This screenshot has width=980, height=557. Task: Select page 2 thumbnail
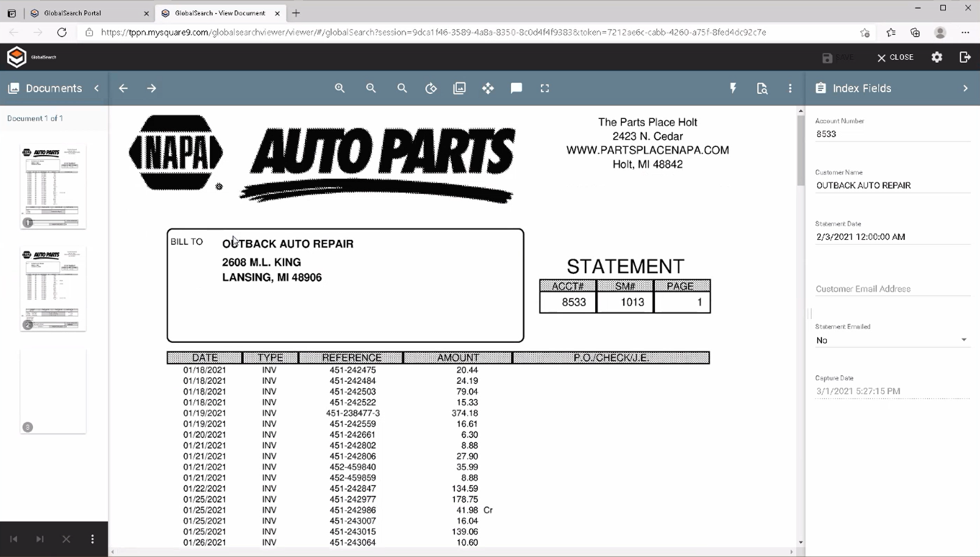tap(53, 289)
